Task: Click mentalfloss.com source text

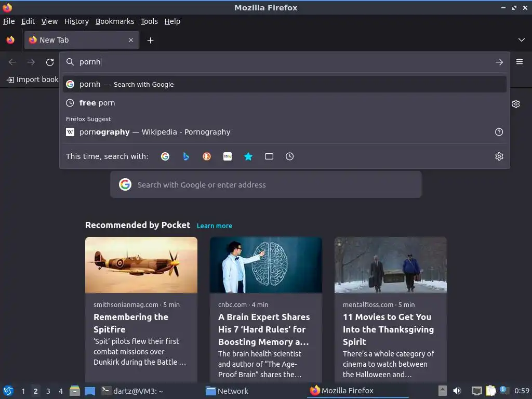Action: [x=368, y=304]
